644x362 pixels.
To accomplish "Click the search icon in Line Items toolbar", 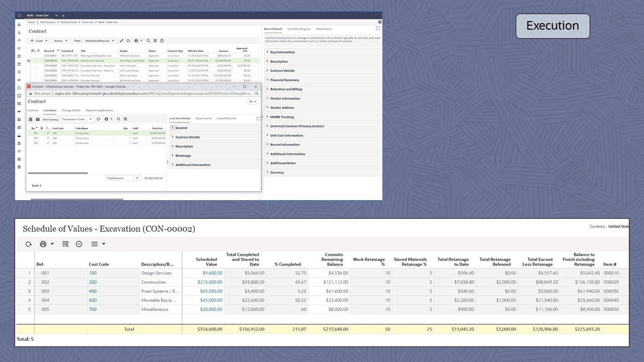I will click(119, 119).
